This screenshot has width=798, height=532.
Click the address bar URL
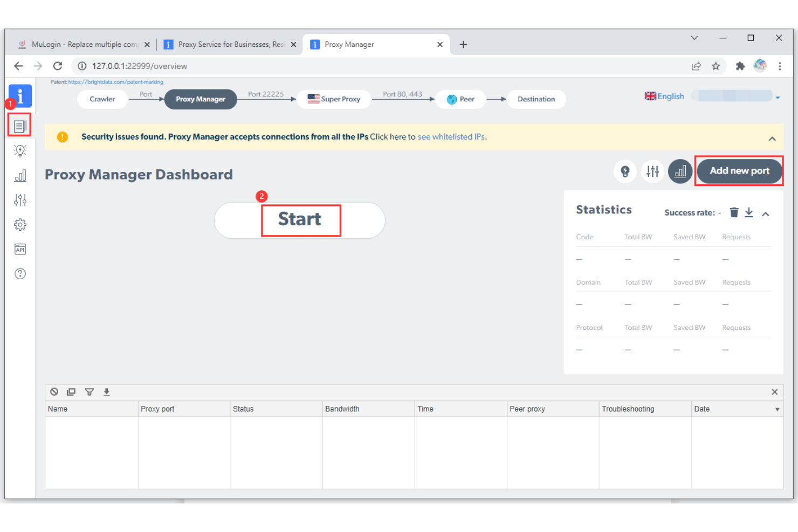pos(139,66)
